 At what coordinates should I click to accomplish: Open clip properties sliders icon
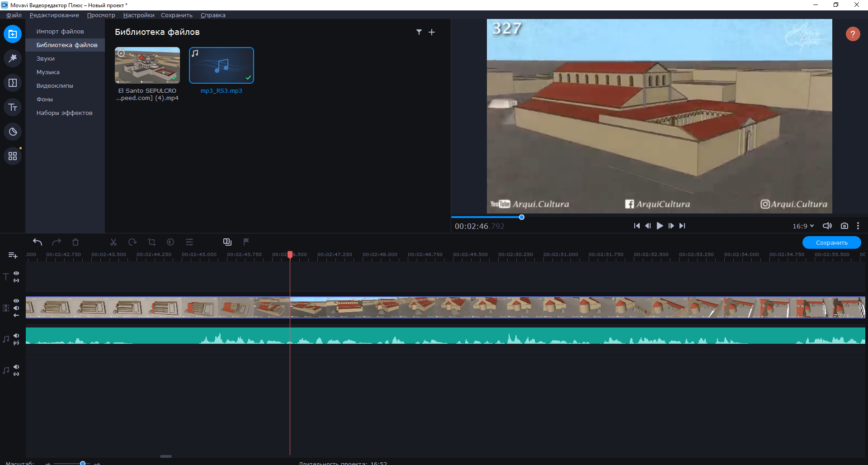189,242
